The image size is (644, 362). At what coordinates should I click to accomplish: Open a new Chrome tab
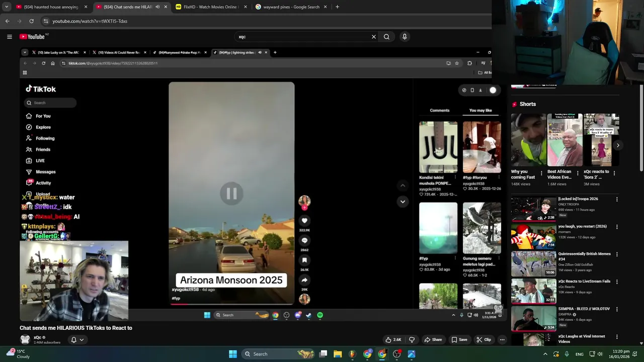[337, 7]
